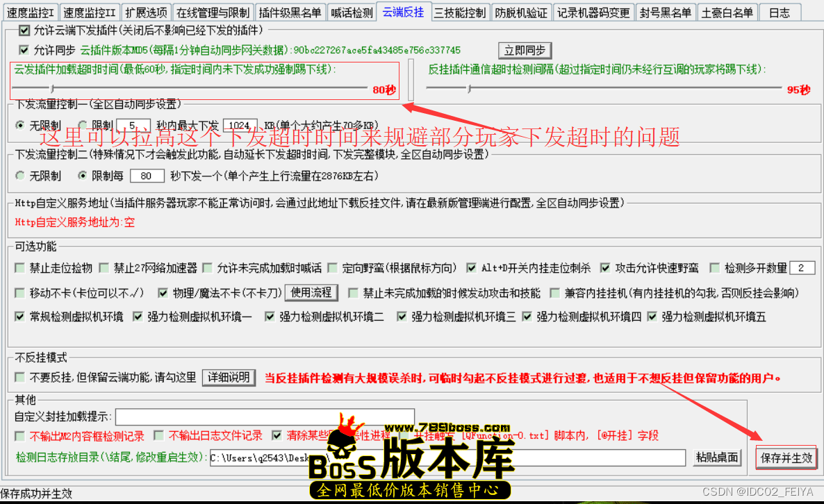Uncheck the 允许同步 checkbox
Viewport: 824px width, 504px height.
[25, 50]
